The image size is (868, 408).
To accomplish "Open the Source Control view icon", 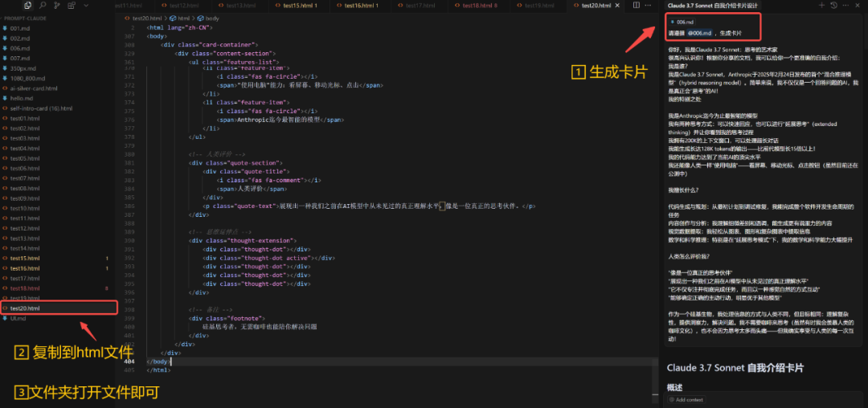I will pyautogui.click(x=57, y=6).
